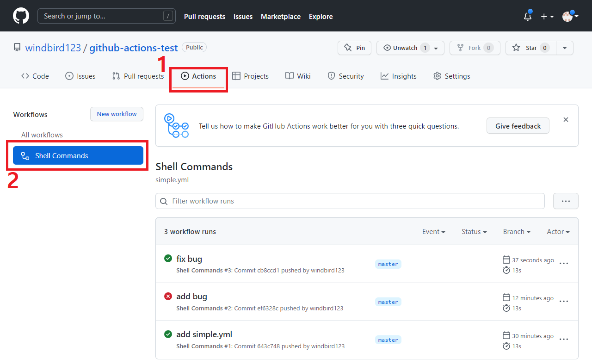
Task: Open the Event filter dropdown
Action: (434, 231)
